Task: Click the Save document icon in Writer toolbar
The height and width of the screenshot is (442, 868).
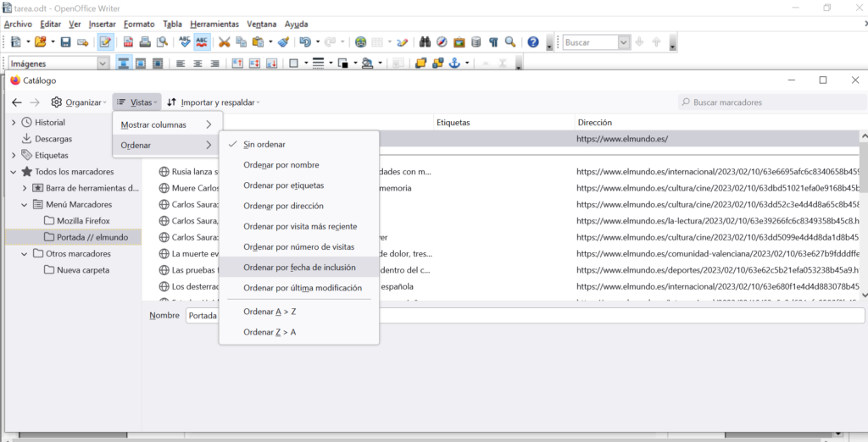Action: click(x=65, y=41)
